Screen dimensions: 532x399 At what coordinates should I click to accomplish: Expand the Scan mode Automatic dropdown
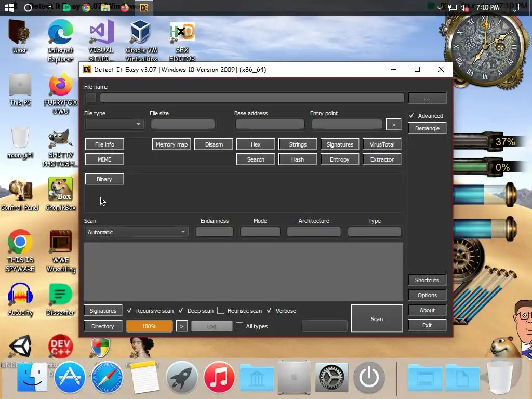136,232
